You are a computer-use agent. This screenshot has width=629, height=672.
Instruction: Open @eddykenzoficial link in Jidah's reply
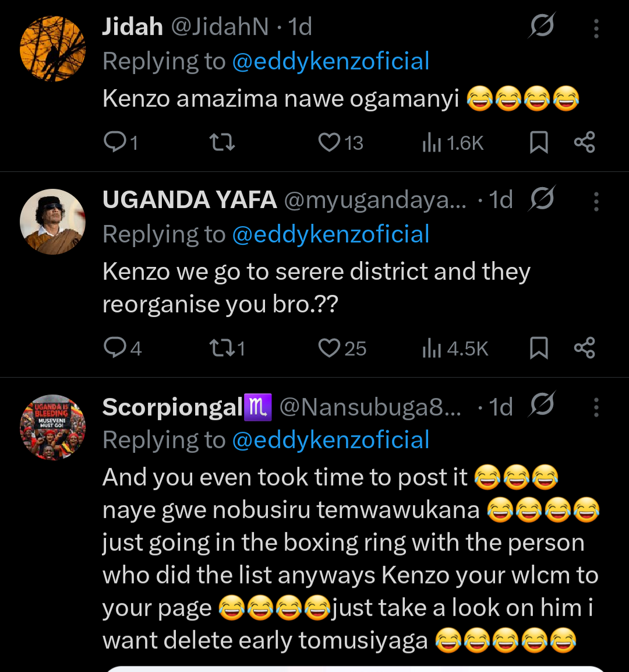[330, 61]
